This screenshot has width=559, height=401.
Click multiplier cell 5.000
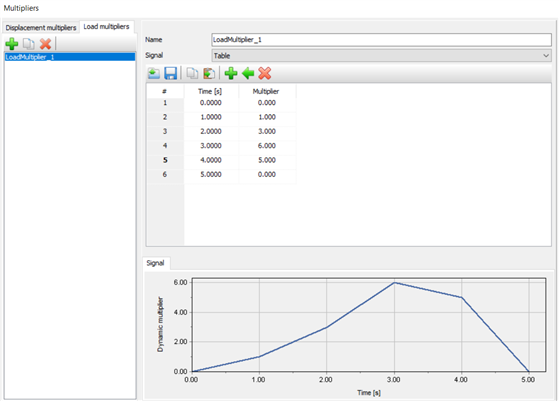click(267, 160)
